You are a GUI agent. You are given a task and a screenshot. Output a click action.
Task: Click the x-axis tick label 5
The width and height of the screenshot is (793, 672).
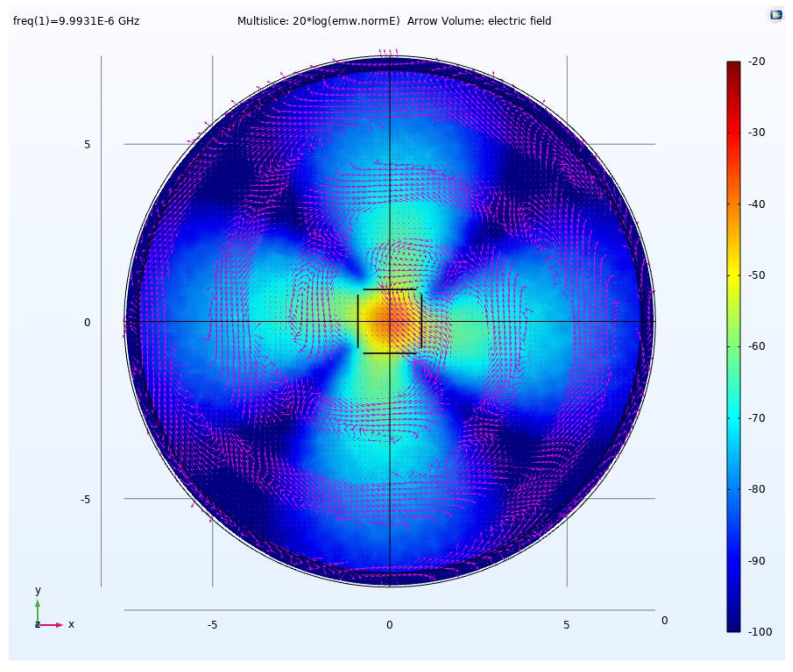566,625
